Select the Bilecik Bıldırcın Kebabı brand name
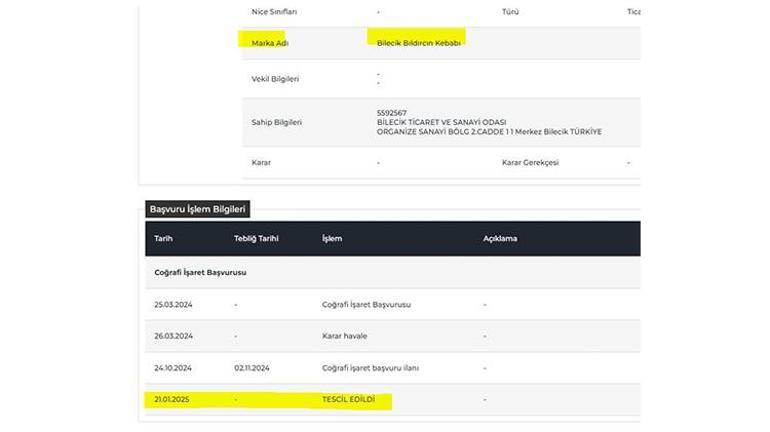Screen dimensions: 770x432 (418, 43)
